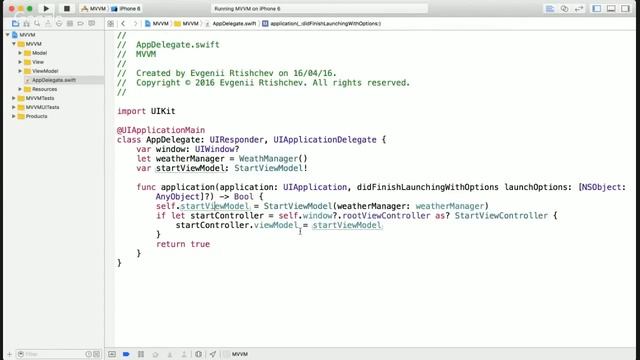The image size is (640, 360).
Task: Show only recent files filter
Action: pyautogui.click(x=89, y=354)
